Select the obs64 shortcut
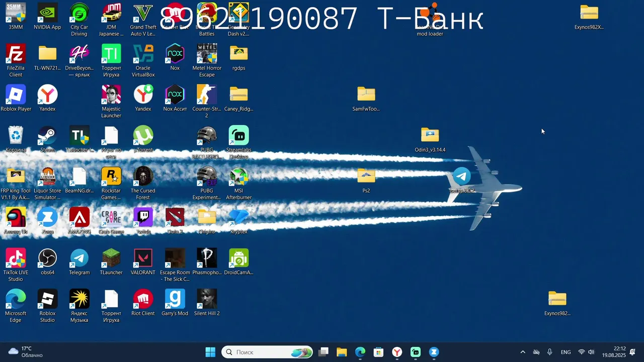Screen dimensions: 644x362 (x=47, y=258)
